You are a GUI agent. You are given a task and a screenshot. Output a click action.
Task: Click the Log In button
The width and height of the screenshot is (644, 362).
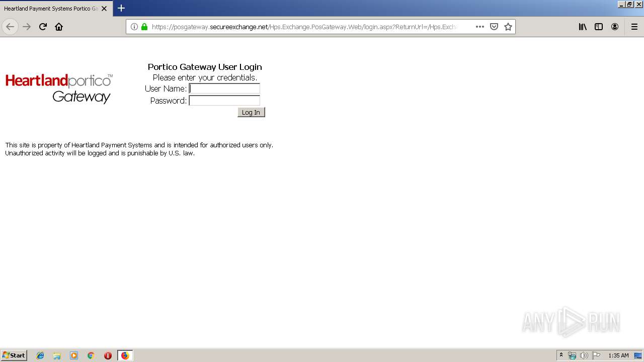pos(251,112)
